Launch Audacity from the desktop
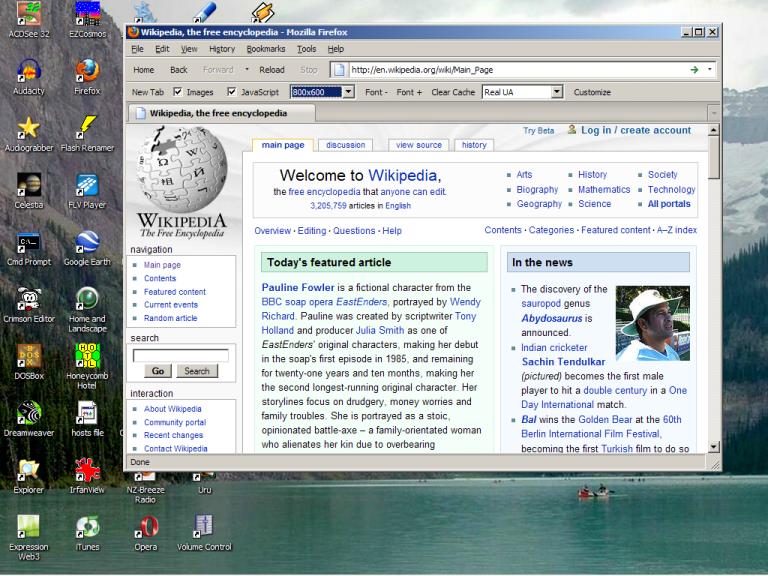 pyautogui.click(x=29, y=76)
